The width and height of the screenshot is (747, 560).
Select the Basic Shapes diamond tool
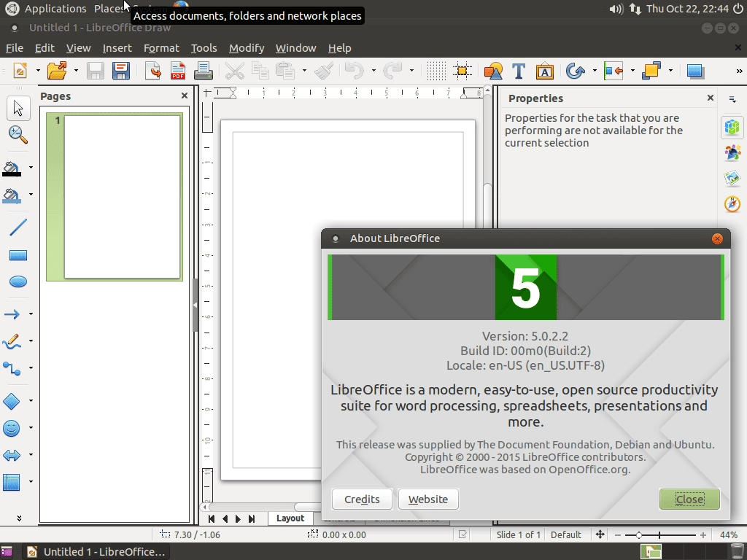point(12,401)
